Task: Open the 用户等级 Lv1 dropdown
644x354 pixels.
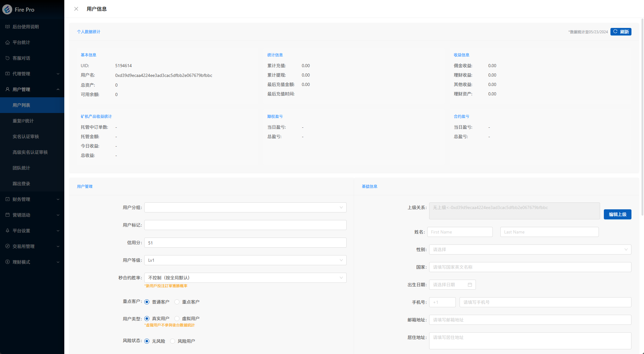Action: pos(245,260)
